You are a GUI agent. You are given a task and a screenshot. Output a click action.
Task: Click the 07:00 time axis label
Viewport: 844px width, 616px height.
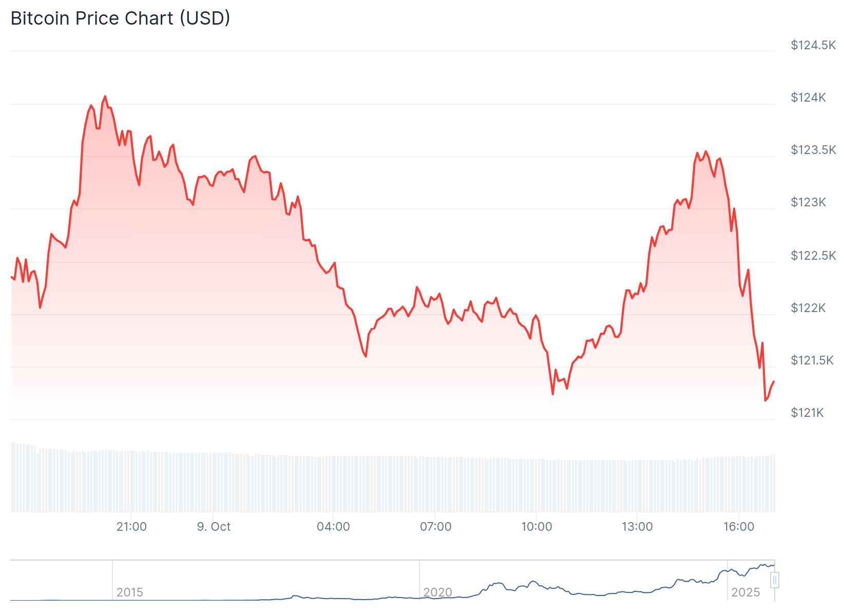[x=435, y=527]
